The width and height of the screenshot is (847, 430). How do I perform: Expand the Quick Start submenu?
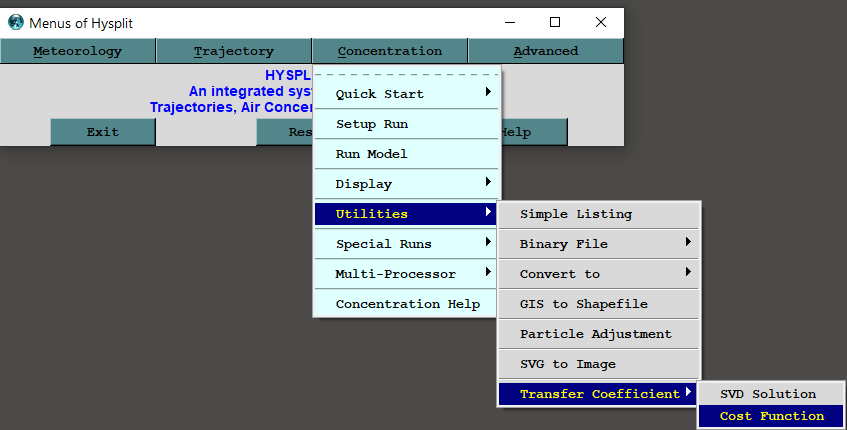click(406, 94)
